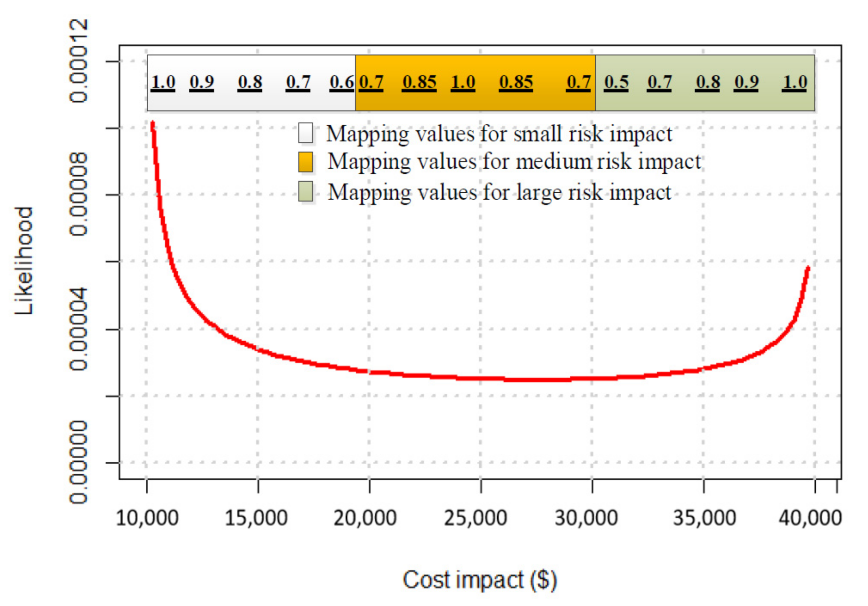Click the 1.0 value at far right
The image size is (868, 606).
coord(795,83)
